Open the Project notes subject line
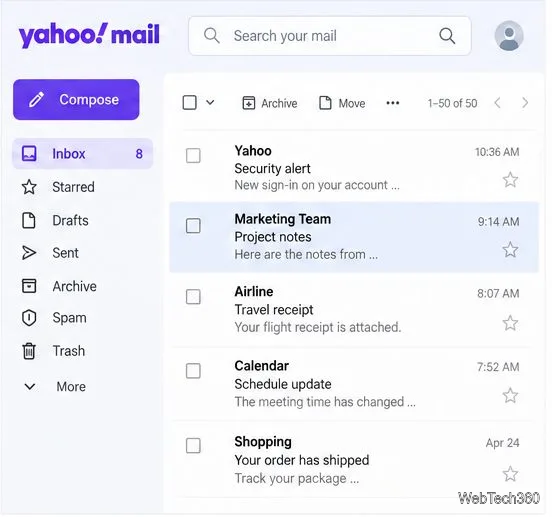The image size is (552, 517). point(273,237)
